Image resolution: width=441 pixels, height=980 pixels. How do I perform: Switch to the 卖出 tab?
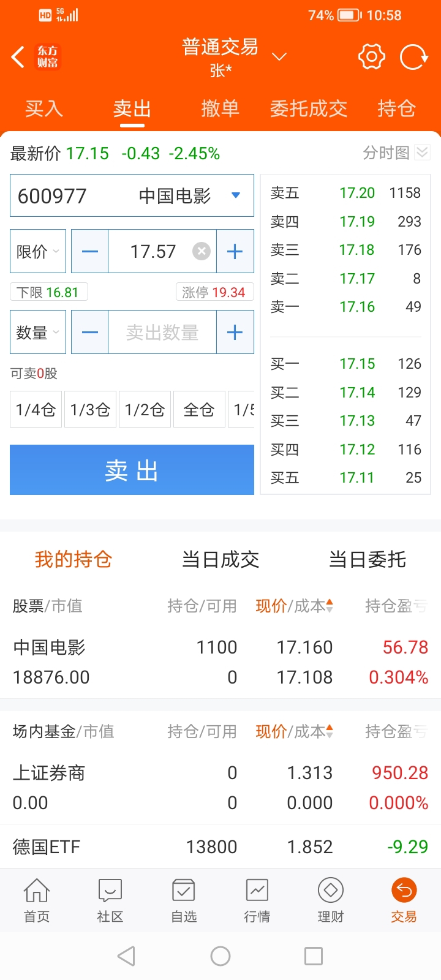click(132, 108)
